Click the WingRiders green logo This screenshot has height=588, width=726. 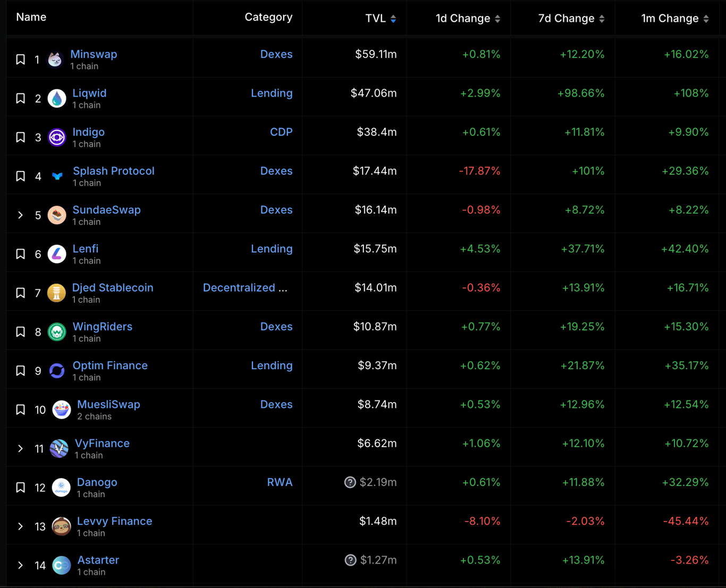click(57, 332)
